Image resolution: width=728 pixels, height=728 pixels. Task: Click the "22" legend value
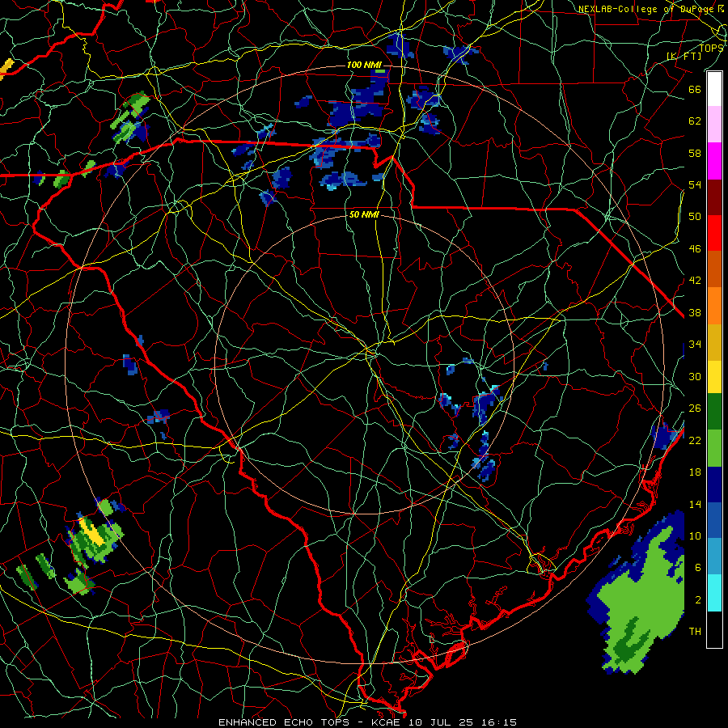(695, 440)
